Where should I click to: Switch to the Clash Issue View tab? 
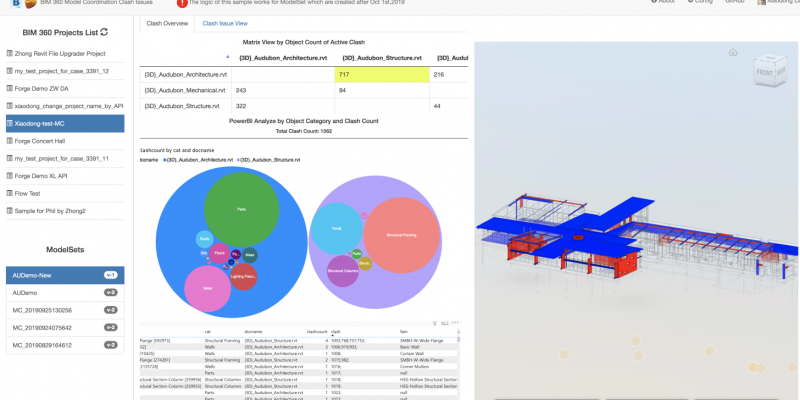click(x=225, y=23)
